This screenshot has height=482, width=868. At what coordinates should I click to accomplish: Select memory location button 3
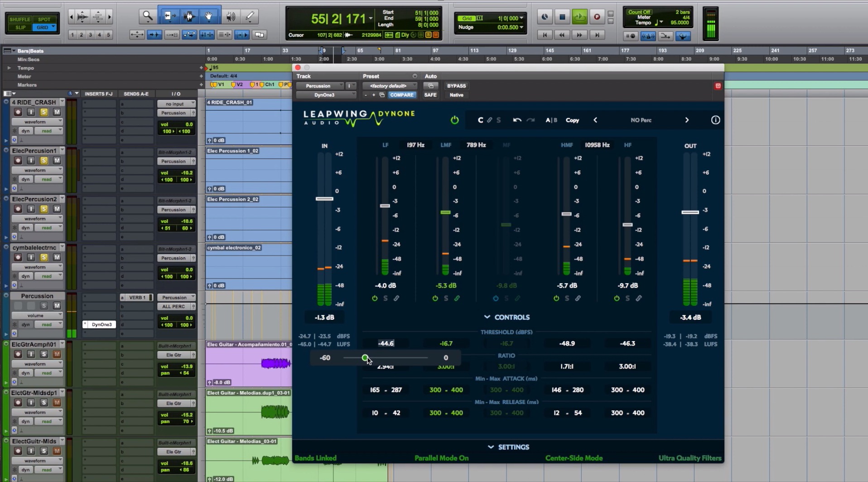tap(90, 35)
